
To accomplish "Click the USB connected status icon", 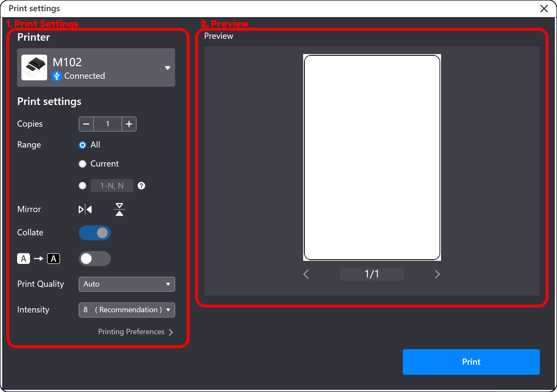I will pyautogui.click(x=57, y=76).
